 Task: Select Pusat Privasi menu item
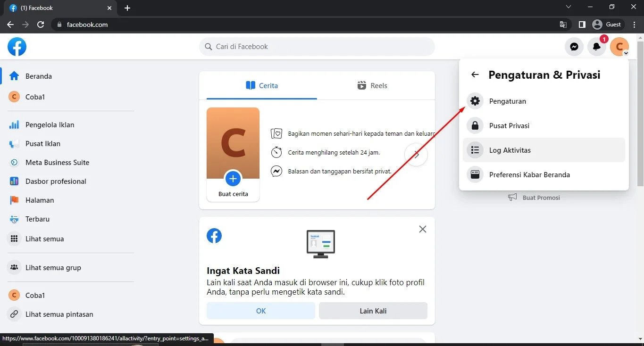tap(544, 125)
